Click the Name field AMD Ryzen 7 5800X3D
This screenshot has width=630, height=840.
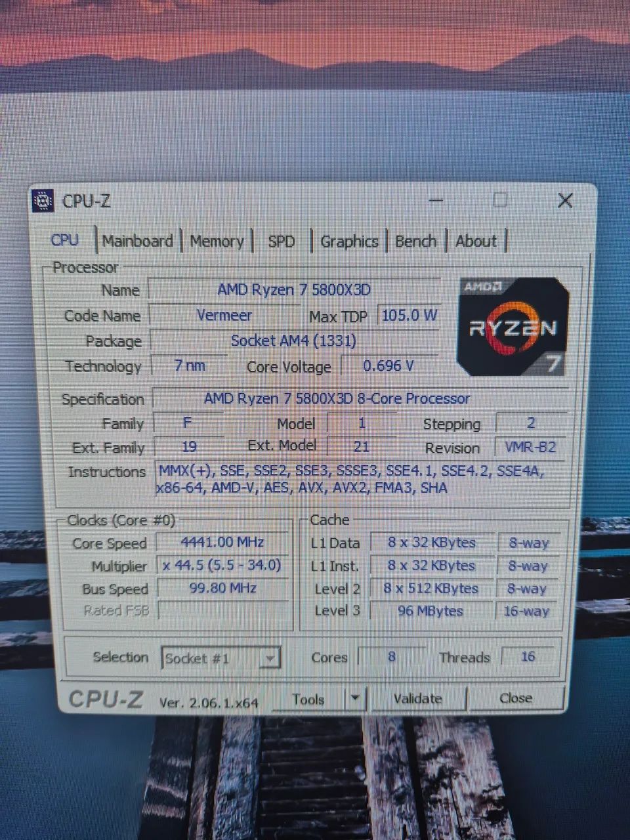click(294, 289)
